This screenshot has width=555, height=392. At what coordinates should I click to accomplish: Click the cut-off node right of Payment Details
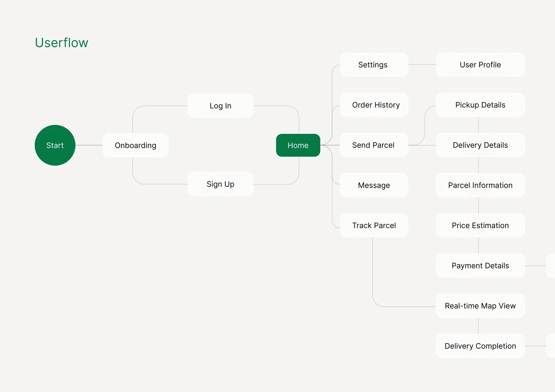tap(551, 266)
